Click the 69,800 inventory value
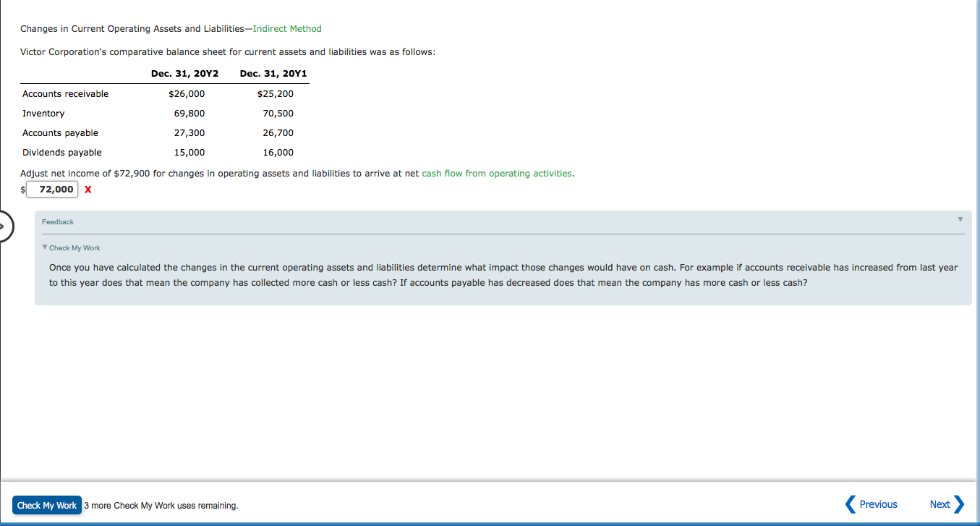The height and width of the screenshot is (526, 980). [189, 114]
